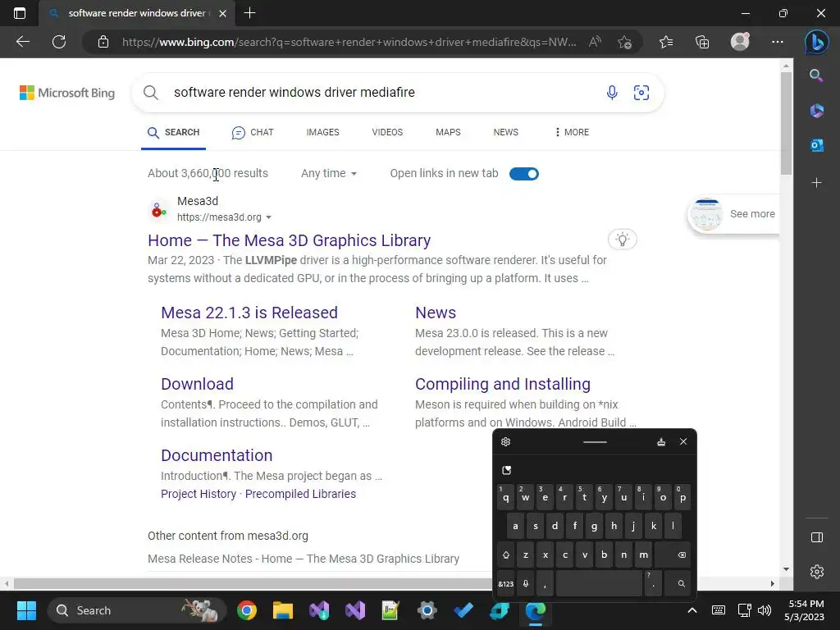840x630 pixels.
Task: Open site information lock icon
Action: pyautogui.click(x=103, y=42)
